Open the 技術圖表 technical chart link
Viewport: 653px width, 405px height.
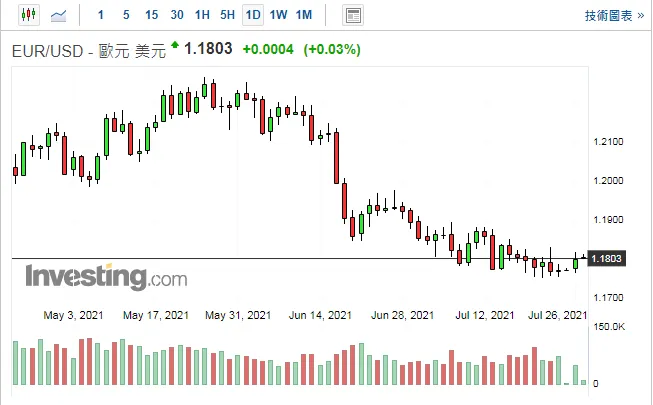click(x=614, y=16)
